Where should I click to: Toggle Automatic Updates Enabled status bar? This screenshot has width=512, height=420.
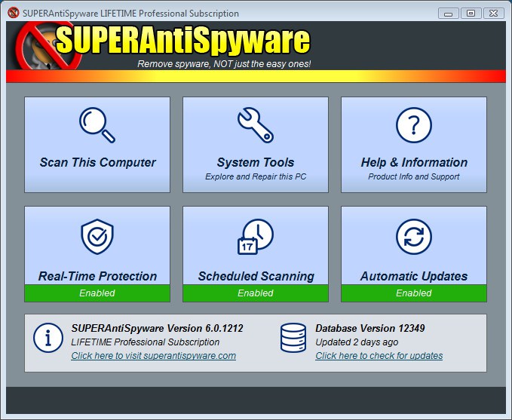(x=414, y=293)
